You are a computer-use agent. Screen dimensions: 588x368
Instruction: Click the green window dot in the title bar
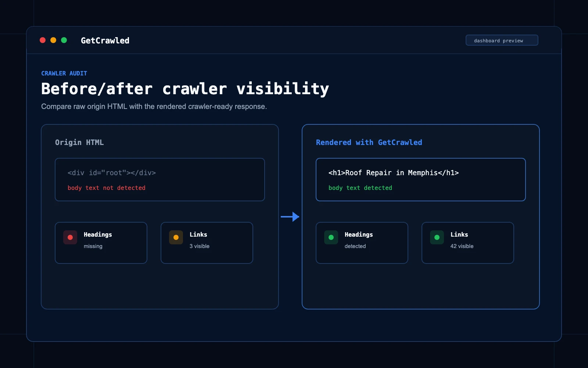(64, 40)
